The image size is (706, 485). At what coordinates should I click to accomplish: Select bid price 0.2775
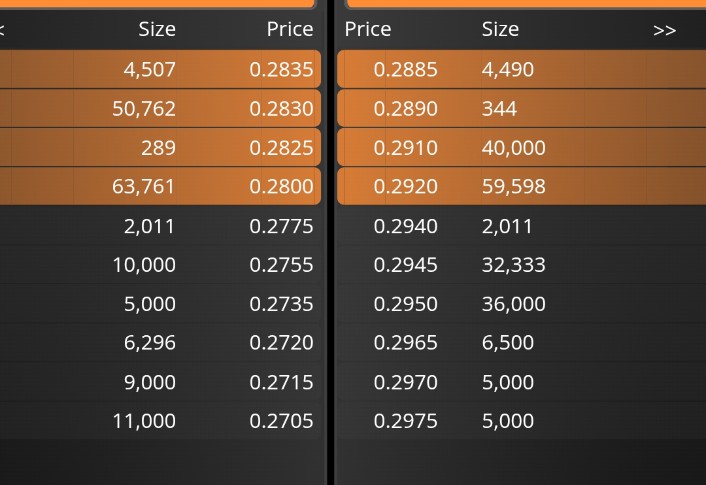281,226
